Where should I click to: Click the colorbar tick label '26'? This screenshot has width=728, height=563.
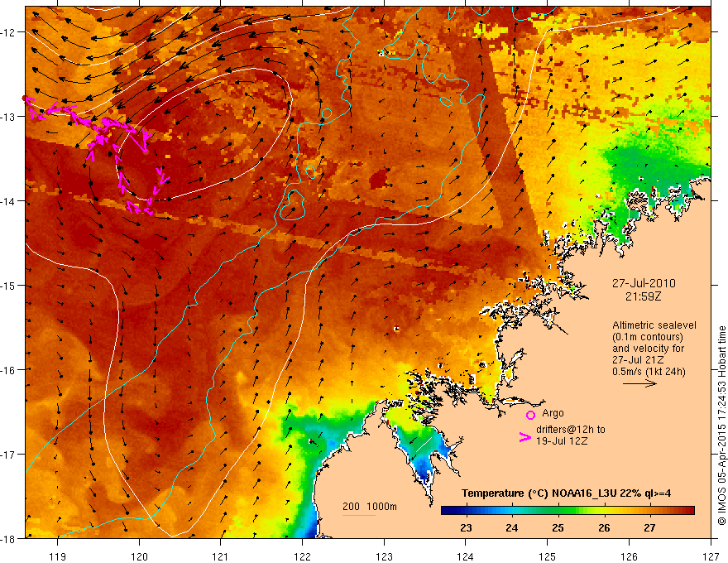tap(604, 527)
